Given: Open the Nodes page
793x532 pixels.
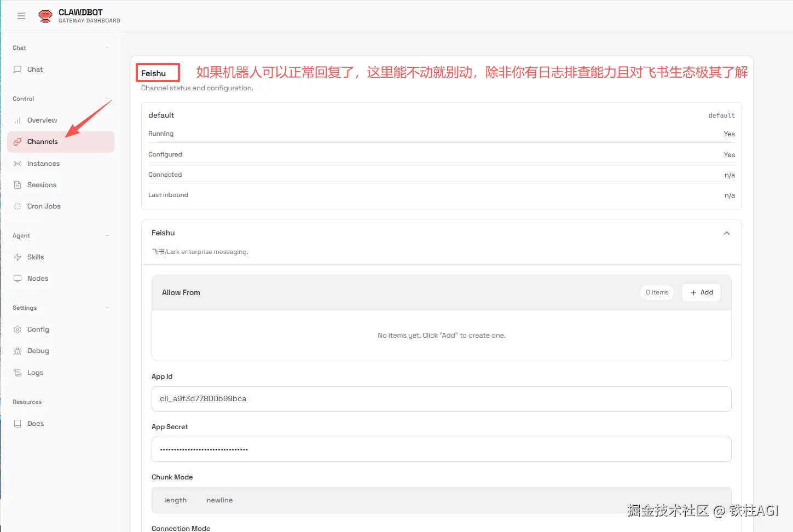Looking at the screenshot, I should 61,279.
